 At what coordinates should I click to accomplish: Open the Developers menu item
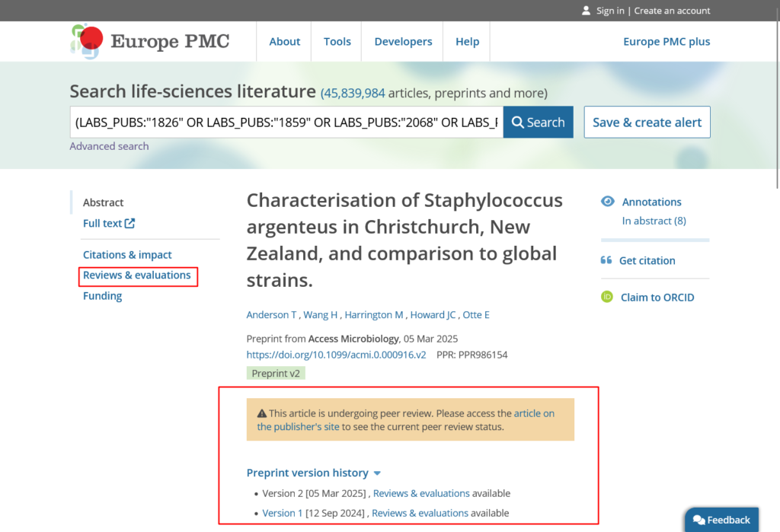[403, 42]
